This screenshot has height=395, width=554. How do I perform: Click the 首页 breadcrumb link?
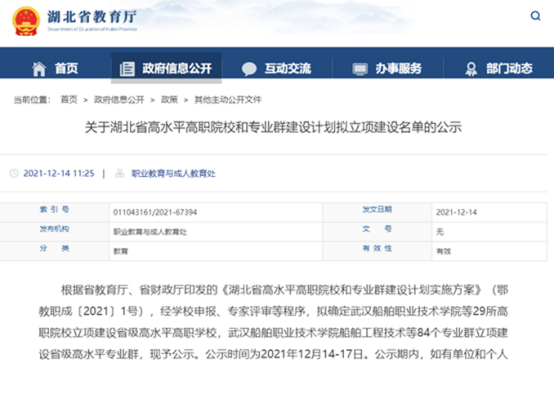[x=69, y=100]
